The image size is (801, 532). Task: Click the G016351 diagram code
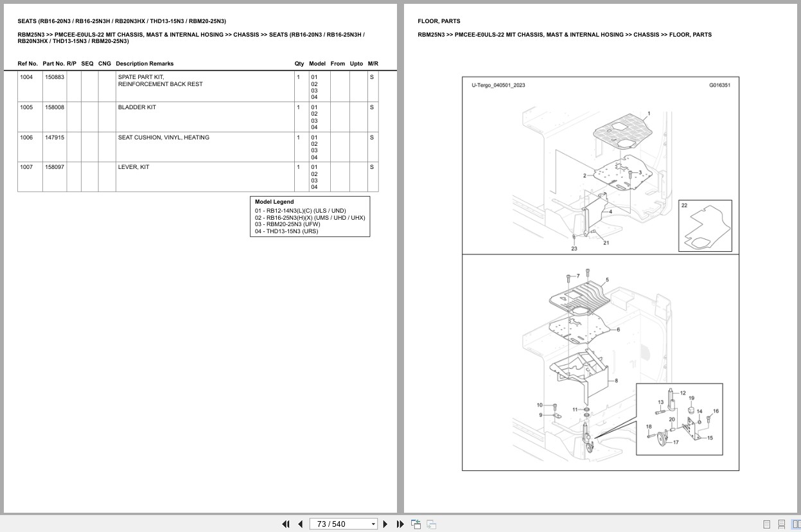tap(719, 85)
